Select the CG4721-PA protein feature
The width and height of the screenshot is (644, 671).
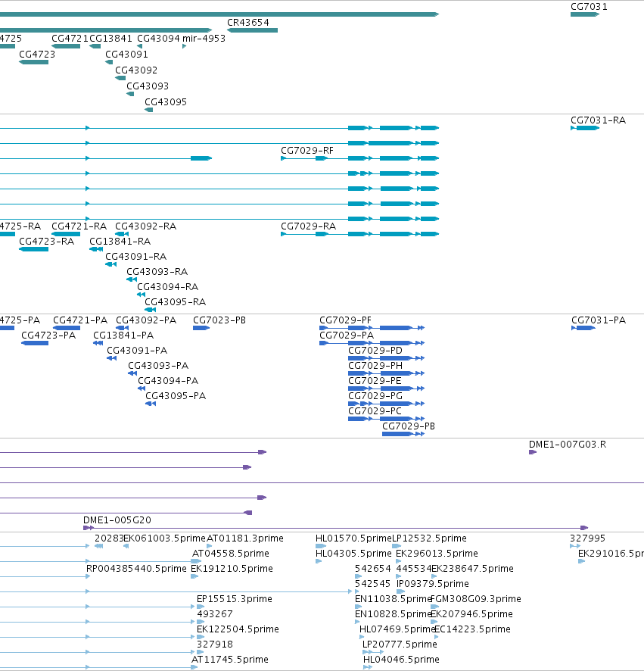(67, 328)
